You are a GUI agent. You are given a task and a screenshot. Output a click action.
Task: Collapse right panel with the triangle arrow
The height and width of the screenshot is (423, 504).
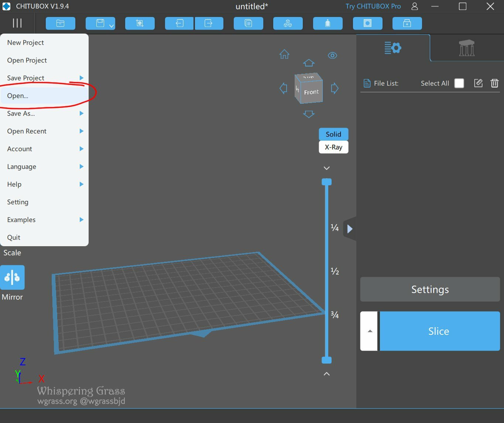point(350,229)
